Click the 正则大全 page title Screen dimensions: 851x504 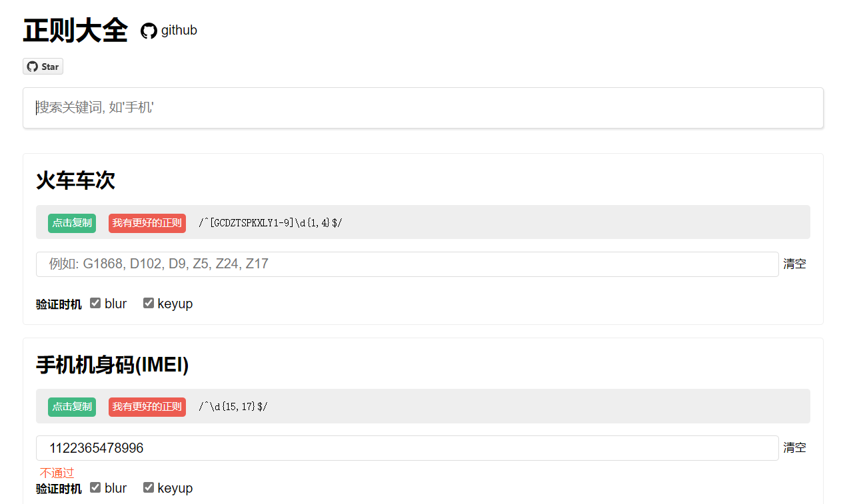[x=75, y=31]
